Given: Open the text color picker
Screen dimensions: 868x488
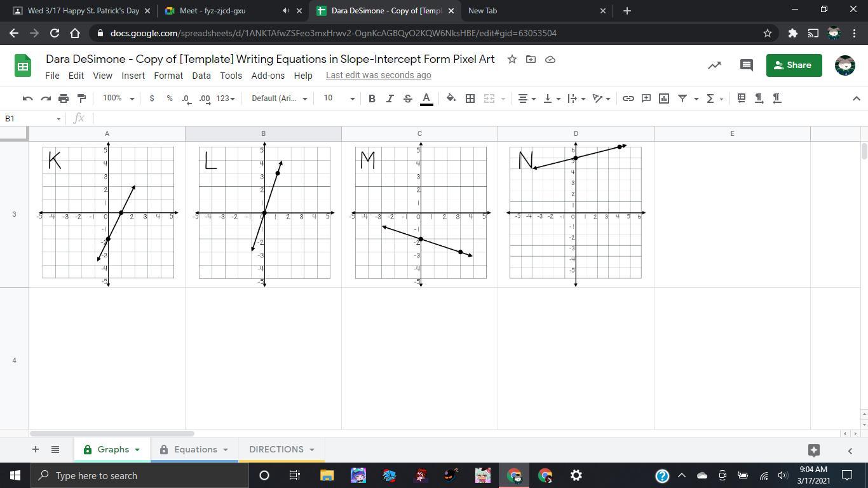Looking at the screenshot, I should 426,98.
